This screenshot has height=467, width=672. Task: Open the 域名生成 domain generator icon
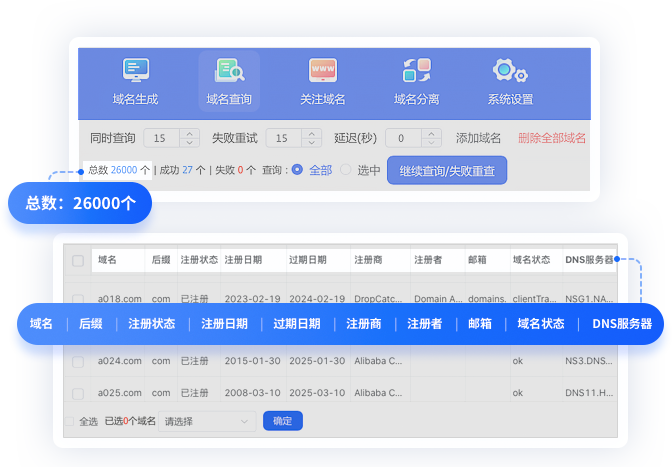pyautogui.click(x=135, y=72)
